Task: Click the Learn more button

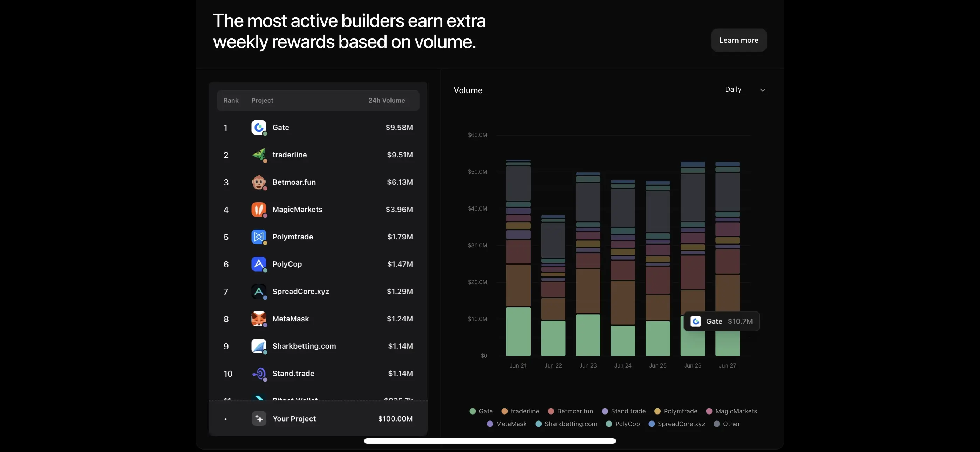Action: coord(739,40)
